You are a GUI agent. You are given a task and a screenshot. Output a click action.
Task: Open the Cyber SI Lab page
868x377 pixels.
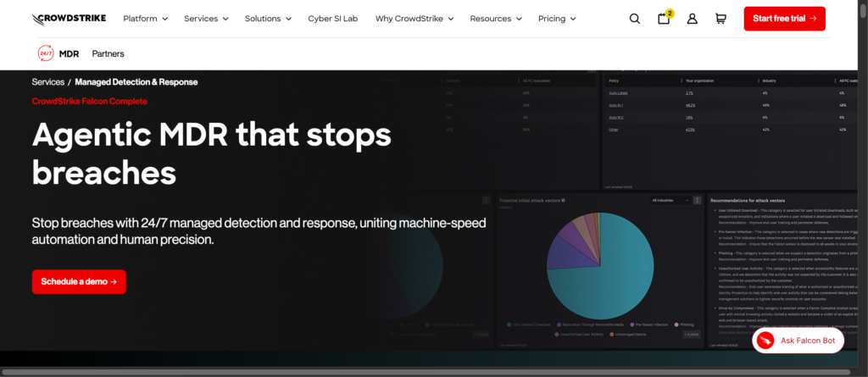(332, 19)
